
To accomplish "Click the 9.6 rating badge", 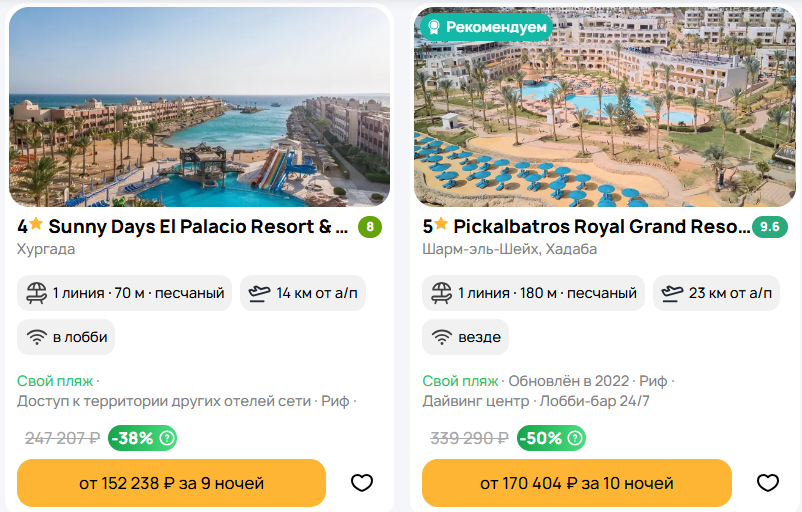I will pyautogui.click(x=769, y=227).
